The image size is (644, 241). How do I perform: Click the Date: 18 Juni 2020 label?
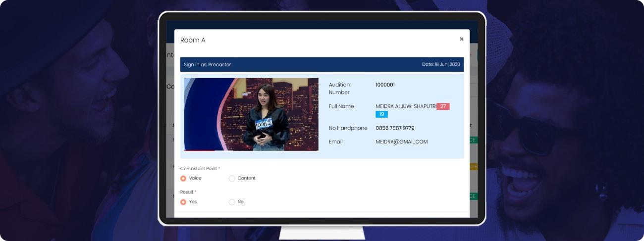[x=441, y=65]
